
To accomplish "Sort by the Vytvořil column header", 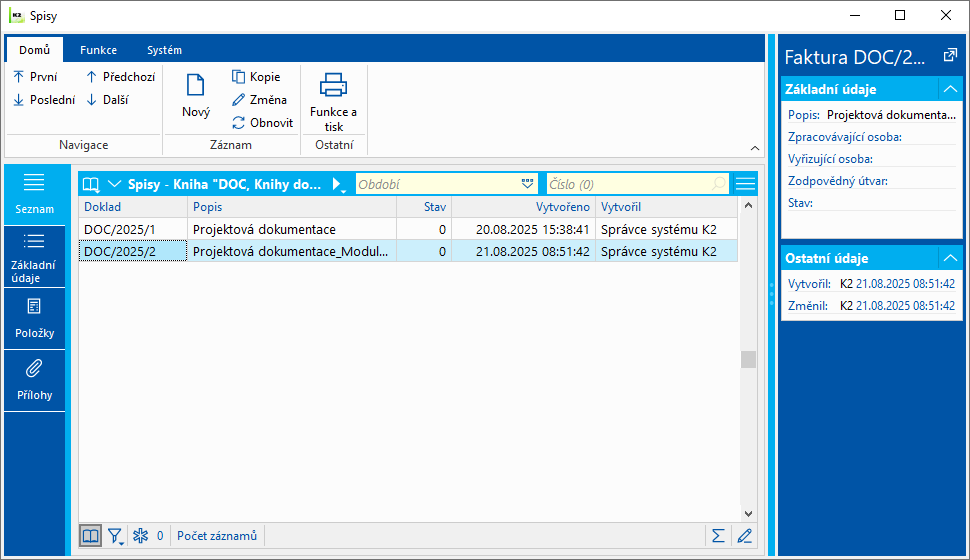I will click(666, 207).
